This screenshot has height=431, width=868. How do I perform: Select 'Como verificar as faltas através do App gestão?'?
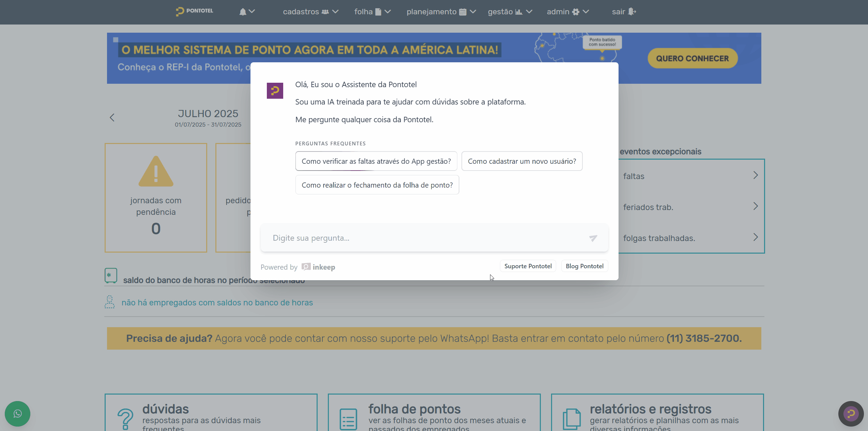click(376, 161)
